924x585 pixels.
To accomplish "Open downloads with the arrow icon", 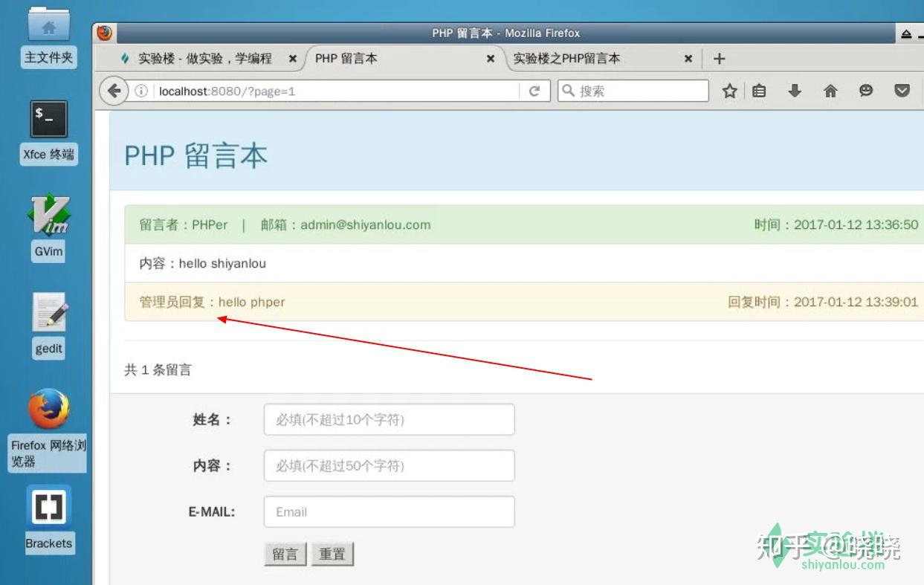I will click(x=795, y=90).
